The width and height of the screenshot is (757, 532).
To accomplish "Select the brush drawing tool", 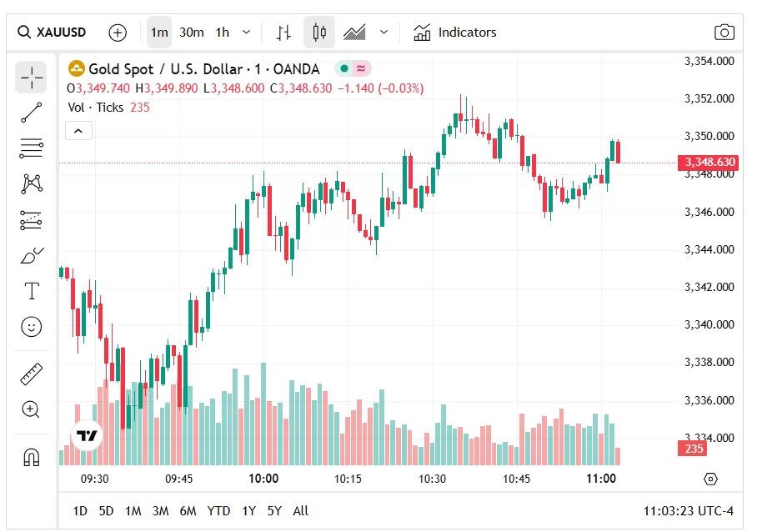I will [x=31, y=256].
